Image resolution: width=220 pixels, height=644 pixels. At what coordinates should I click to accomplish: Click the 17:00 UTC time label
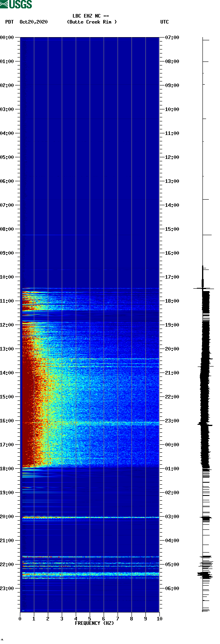point(172,277)
